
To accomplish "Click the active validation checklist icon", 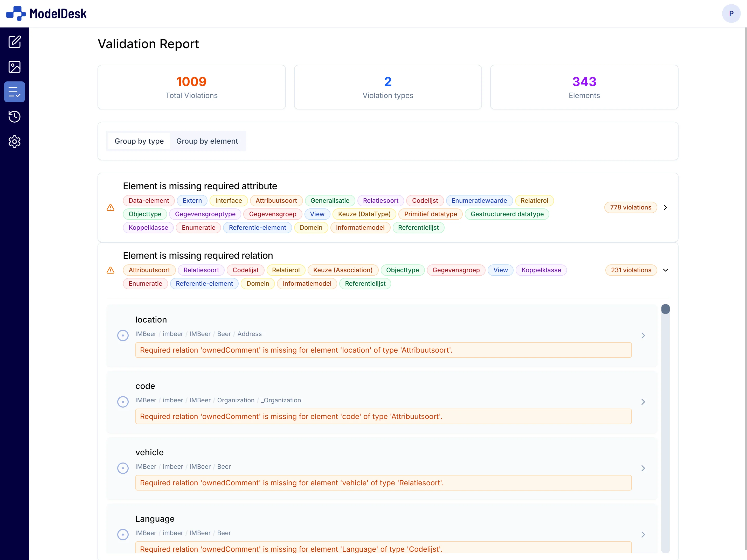I will point(15,92).
